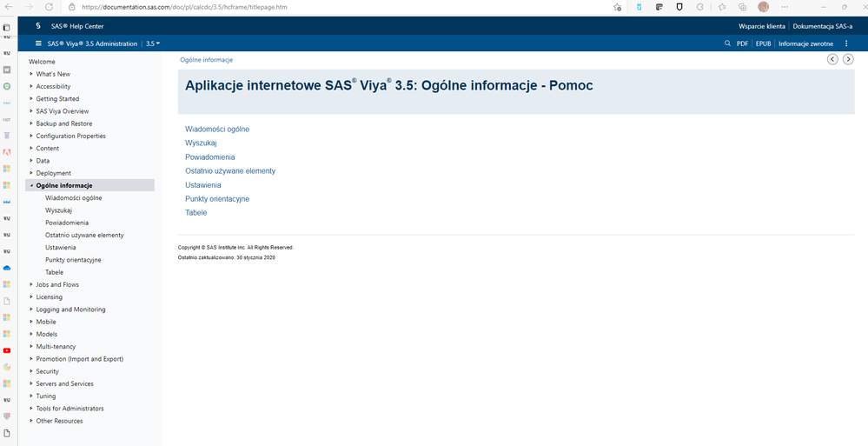Go back to the previous browser page

(x=9, y=7)
